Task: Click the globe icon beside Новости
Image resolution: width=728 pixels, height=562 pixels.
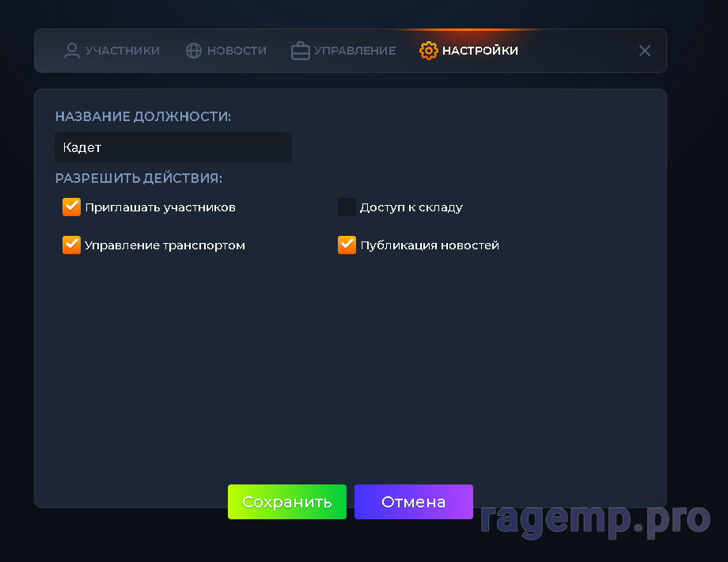Action: pos(194,51)
